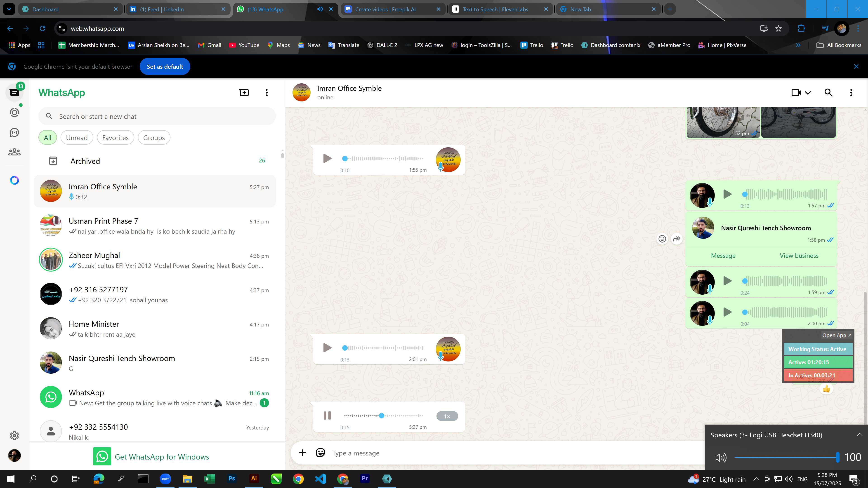The width and height of the screenshot is (868, 488).
Task: Mute the WhatsApp tab audio icon
Action: click(x=320, y=9)
